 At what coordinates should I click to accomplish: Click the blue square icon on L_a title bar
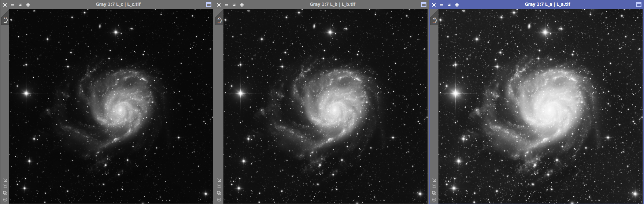pos(639,5)
